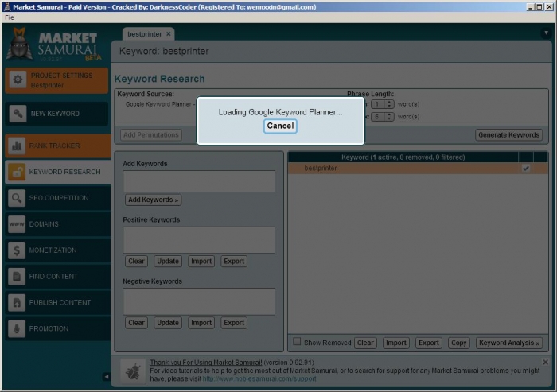Toggle the bestprinter keyword checkmark
Screen dimensions: 557x392
pyautogui.click(x=526, y=169)
